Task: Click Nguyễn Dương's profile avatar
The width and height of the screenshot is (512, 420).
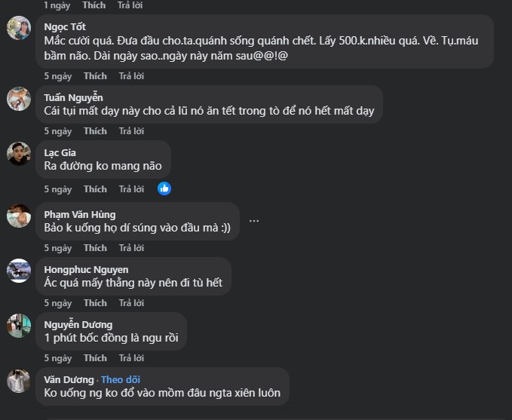Action: coord(19,326)
